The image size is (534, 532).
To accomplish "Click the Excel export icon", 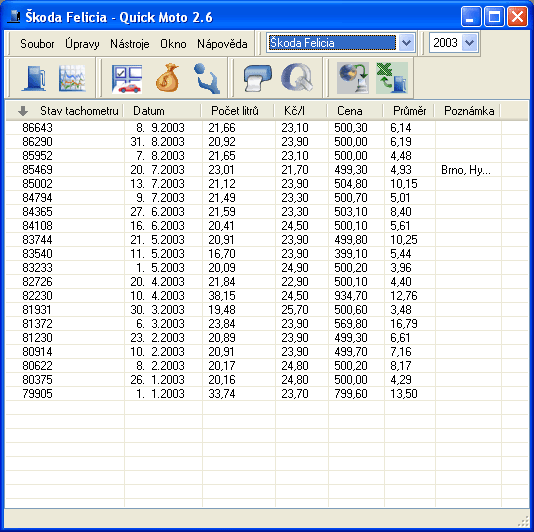I will point(392,78).
